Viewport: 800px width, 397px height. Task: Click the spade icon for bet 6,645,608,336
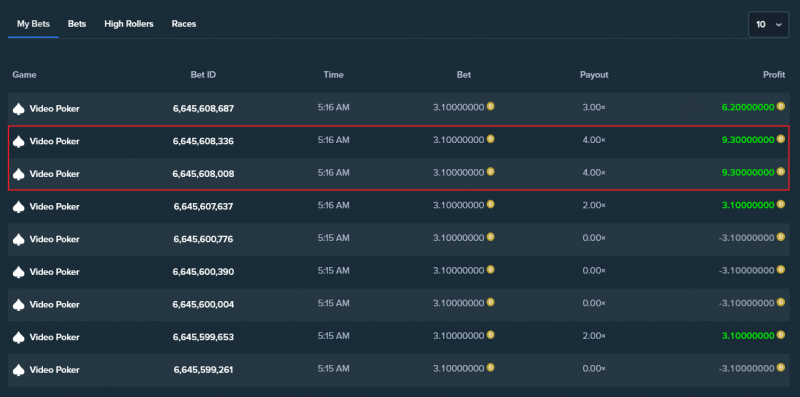tap(18, 141)
